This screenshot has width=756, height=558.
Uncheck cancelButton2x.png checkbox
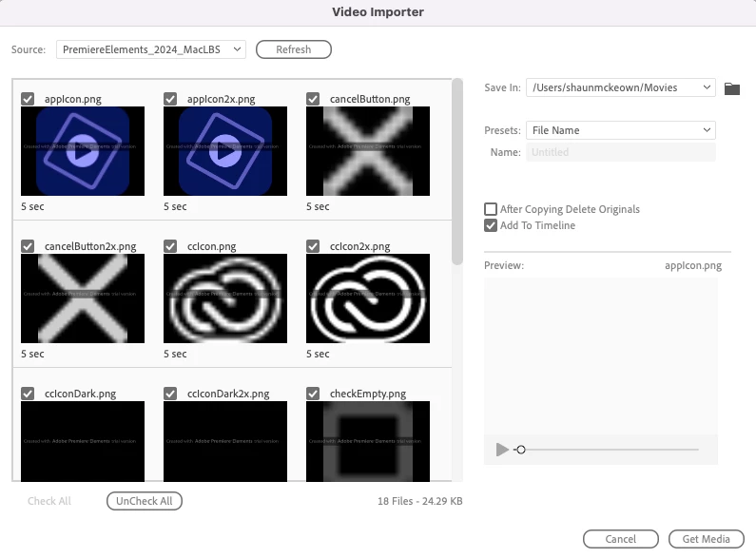[28, 246]
